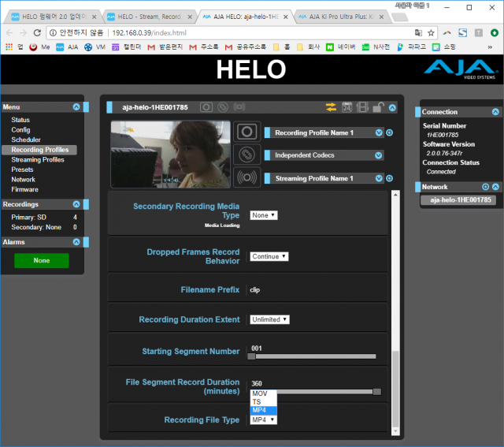Screen dimensions: 504x447
Task: Switch to AJA Ki Pro Ultra Plus tab
Action: [341, 17]
